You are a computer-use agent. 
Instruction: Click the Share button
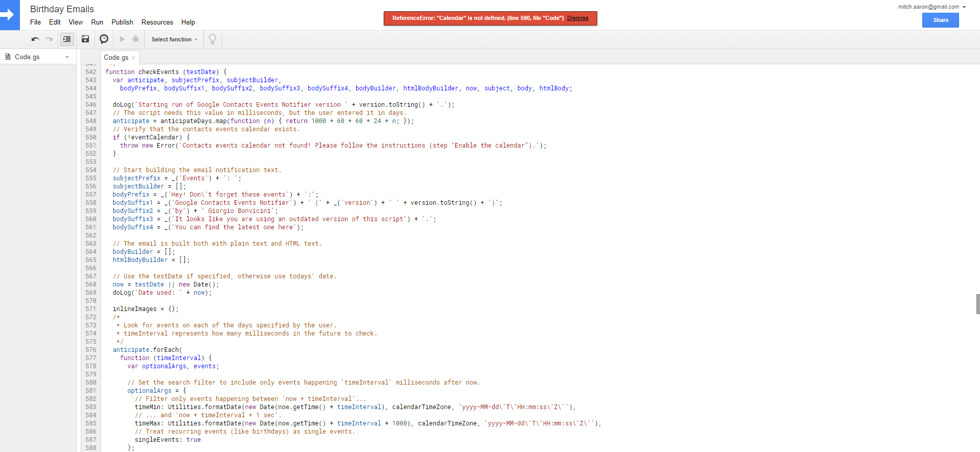940,20
